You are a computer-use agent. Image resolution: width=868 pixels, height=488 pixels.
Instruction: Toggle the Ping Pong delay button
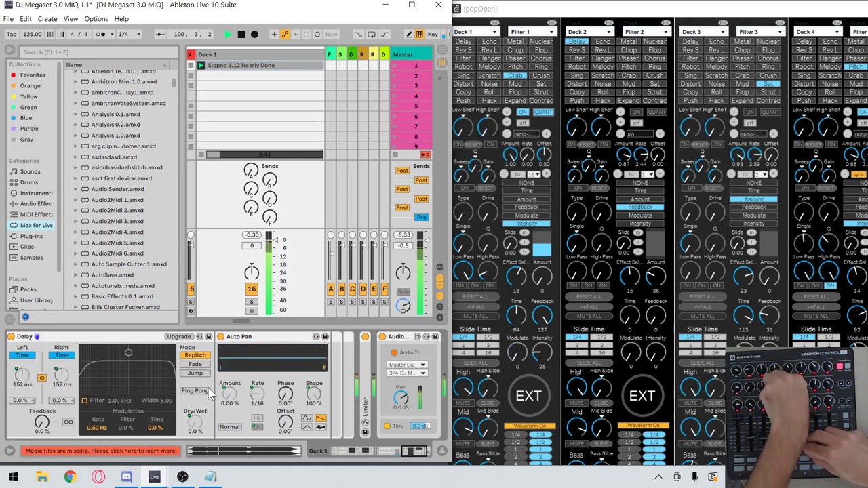click(x=195, y=391)
